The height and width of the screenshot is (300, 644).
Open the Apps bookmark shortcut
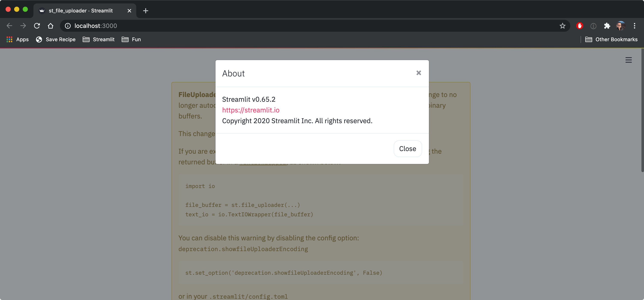click(18, 39)
